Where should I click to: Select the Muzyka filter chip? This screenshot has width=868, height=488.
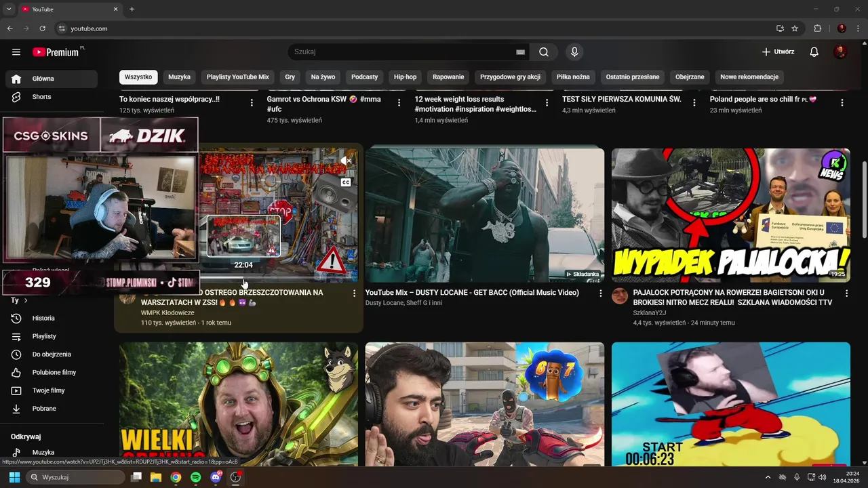pyautogui.click(x=179, y=77)
